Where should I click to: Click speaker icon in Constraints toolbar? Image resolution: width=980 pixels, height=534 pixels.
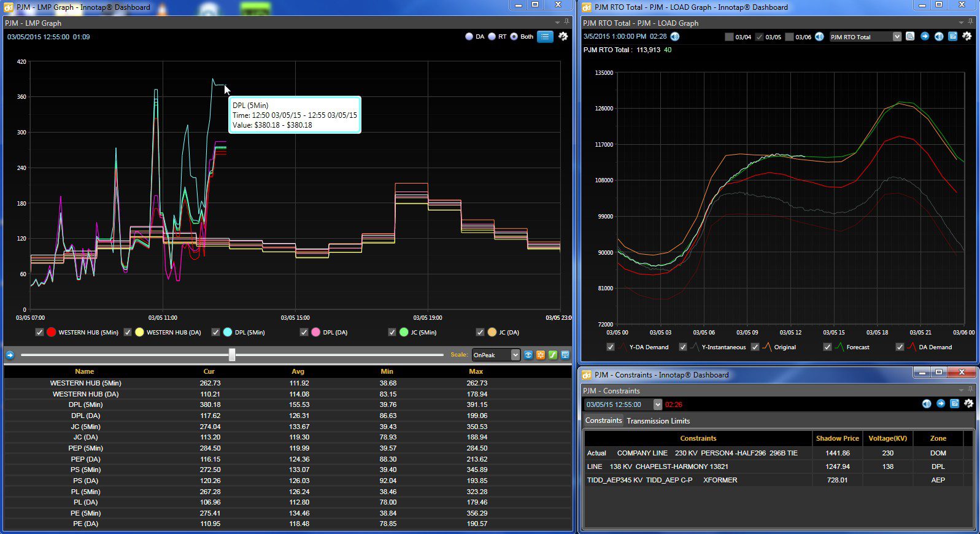point(927,403)
